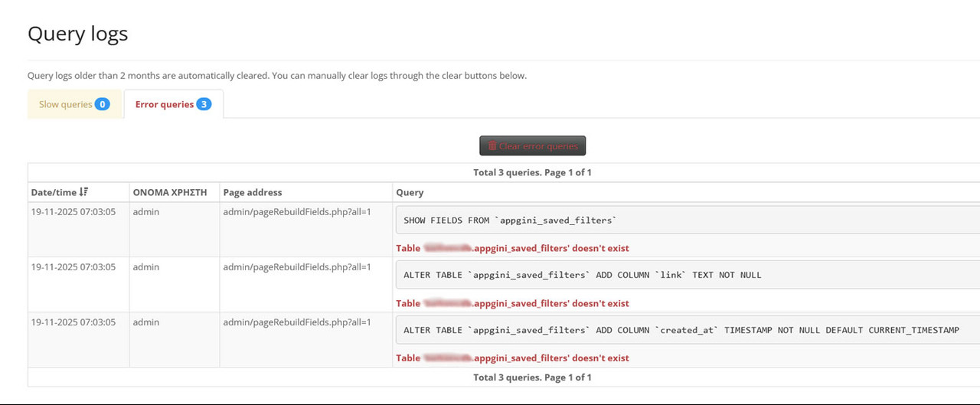Click page address in the SHOW FIELDS row
This screenshot has width=980, height=405.
(297, 211)
